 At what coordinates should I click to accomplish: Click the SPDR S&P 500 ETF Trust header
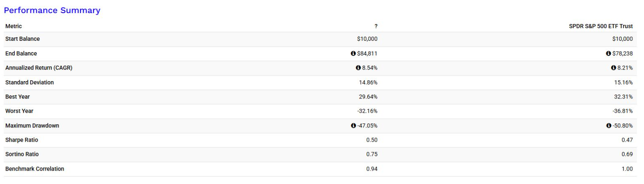pos(600,26)
